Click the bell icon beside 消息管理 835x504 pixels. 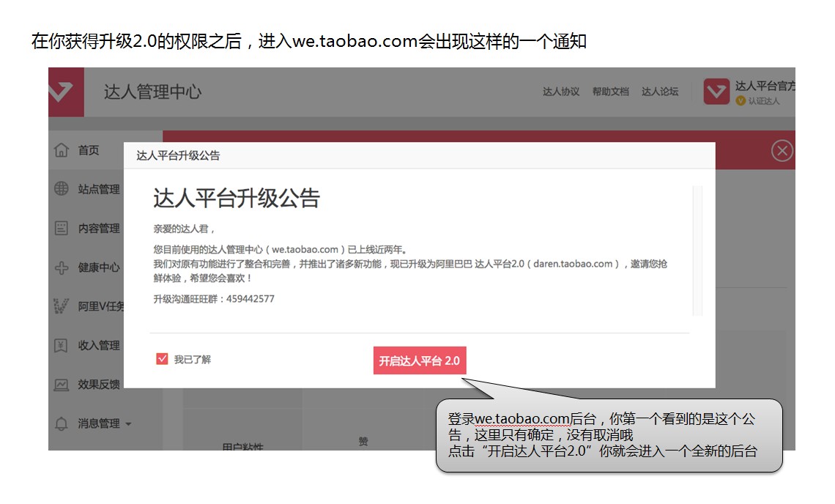[x=62, y=423]
